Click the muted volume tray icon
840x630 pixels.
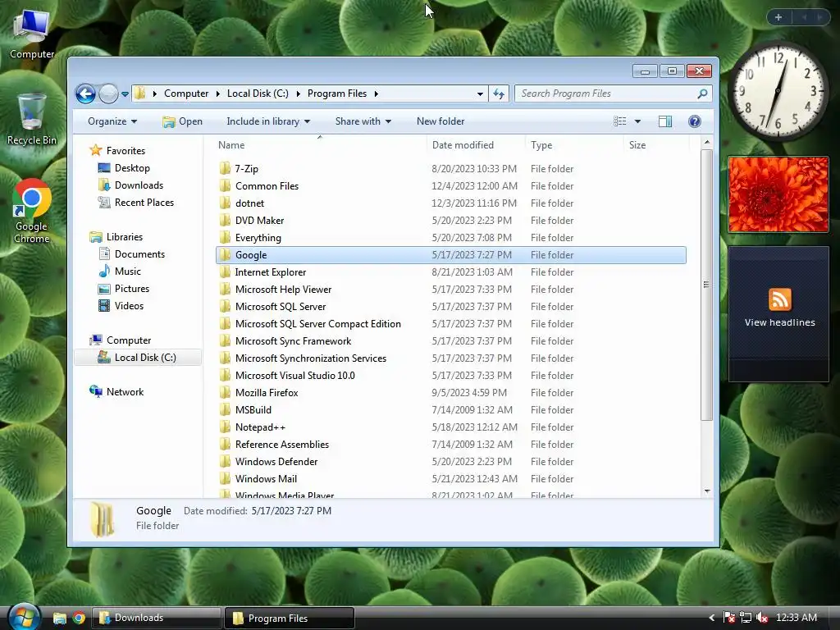pyautogui.click(x=762, y=618)
